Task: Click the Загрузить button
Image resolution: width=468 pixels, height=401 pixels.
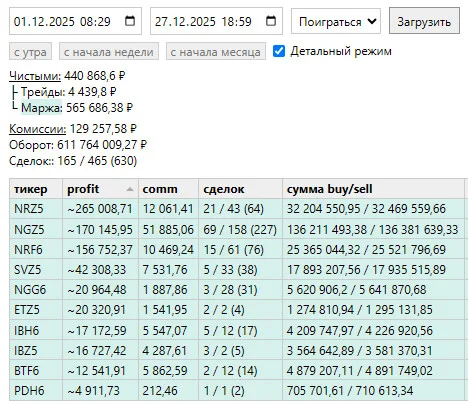Action: (424, 21)
